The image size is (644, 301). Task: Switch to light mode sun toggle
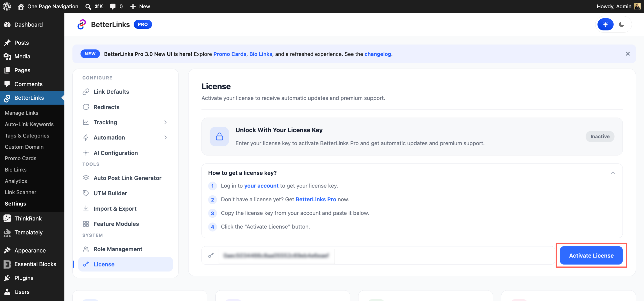point(606,24)
